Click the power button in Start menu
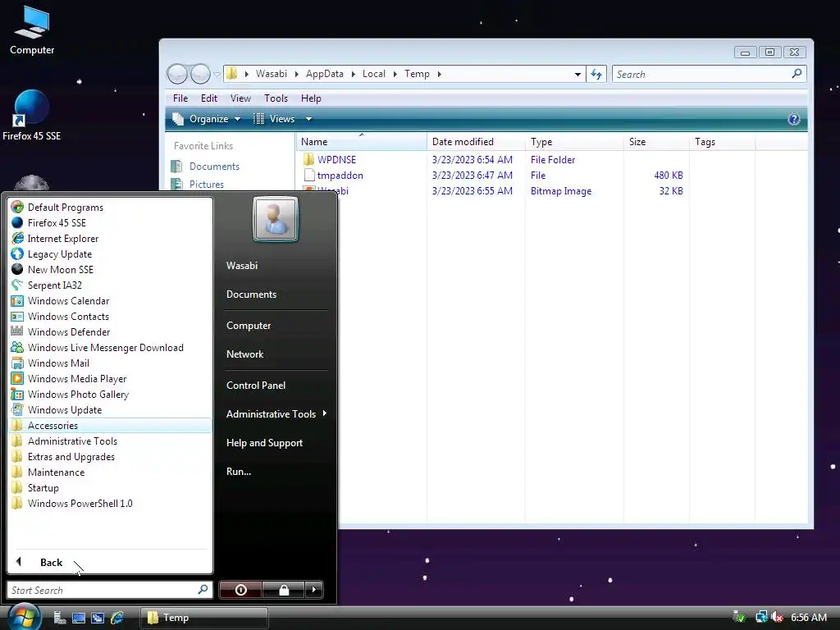Image resolution: width=840 pixels, height=630 pixels. [240, 590]
